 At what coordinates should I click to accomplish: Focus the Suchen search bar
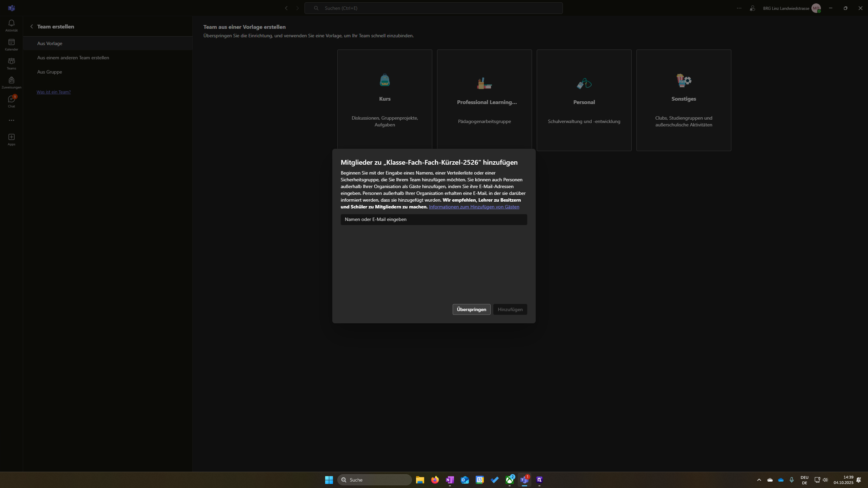pos(433,8)
